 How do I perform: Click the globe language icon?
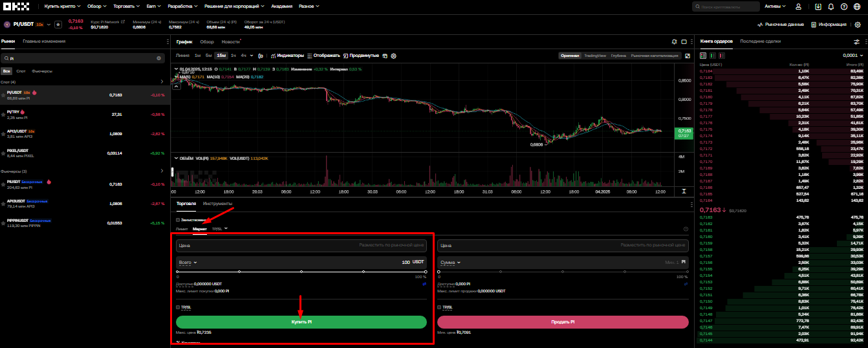point(856,6)
